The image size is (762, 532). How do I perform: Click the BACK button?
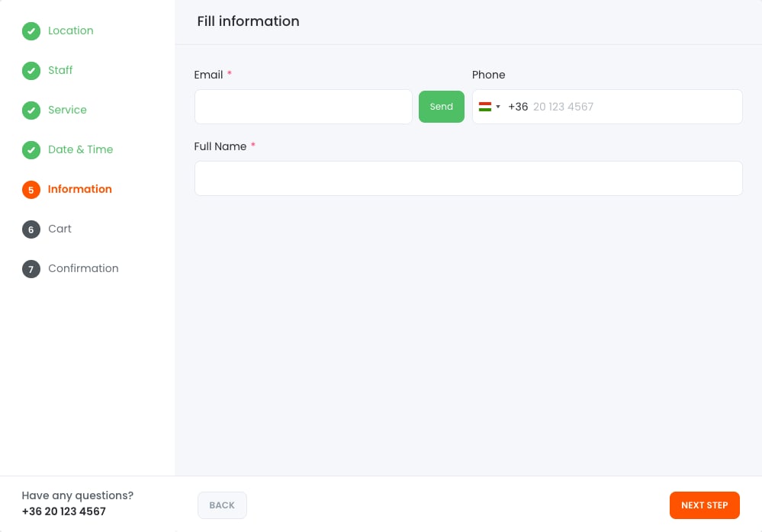coord(222,505)
